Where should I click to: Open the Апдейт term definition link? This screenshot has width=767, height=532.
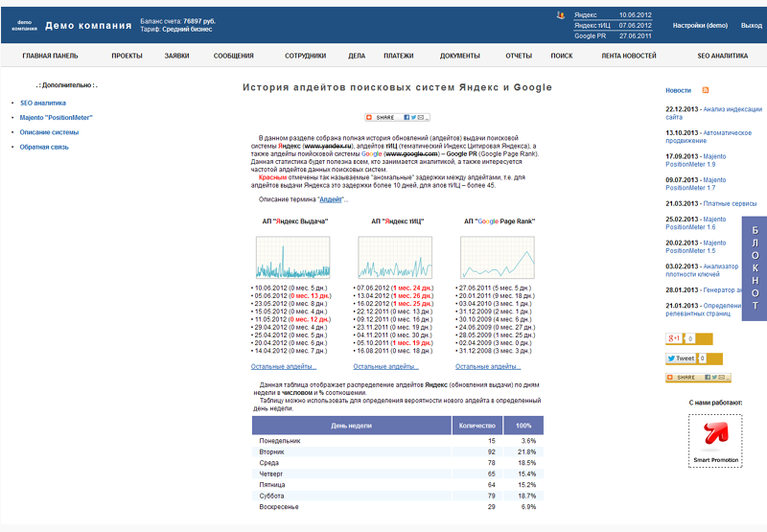click(x=331, y=199)
